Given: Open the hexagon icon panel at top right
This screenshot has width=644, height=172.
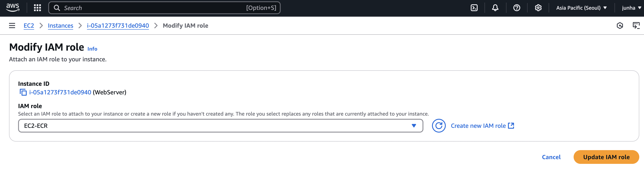Looking at the screenshot, I should (620, 26).
